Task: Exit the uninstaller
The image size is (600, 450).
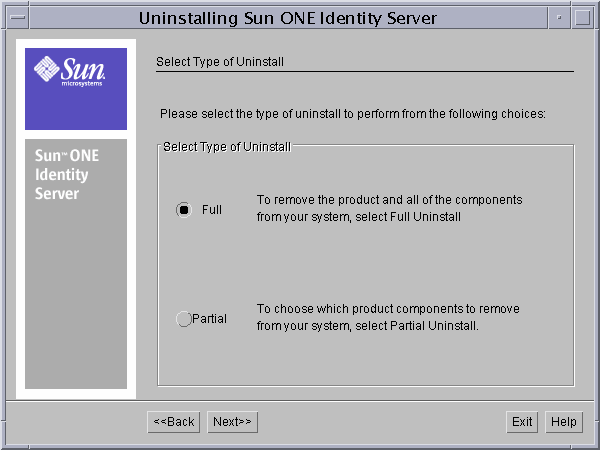Action: [522, 422]
